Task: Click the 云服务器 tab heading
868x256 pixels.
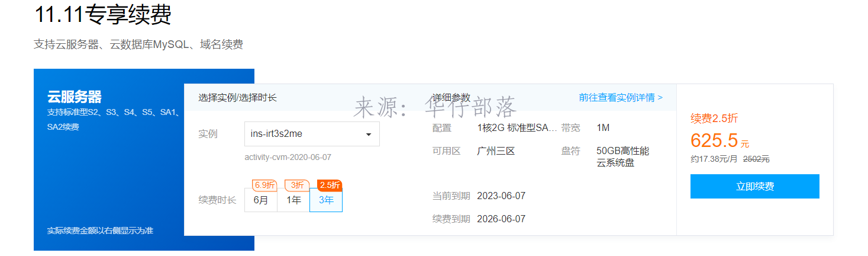Action: (75, 97)
